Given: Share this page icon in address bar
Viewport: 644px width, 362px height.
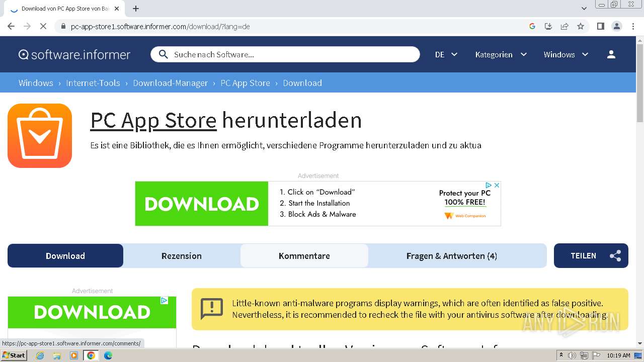Looking at the screenshot, I should (x=565, y=26).
